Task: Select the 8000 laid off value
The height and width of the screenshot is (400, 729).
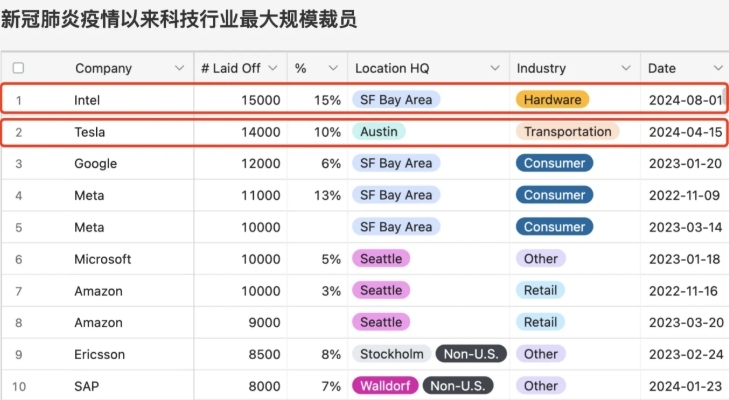Action: [x=264, y=386]
